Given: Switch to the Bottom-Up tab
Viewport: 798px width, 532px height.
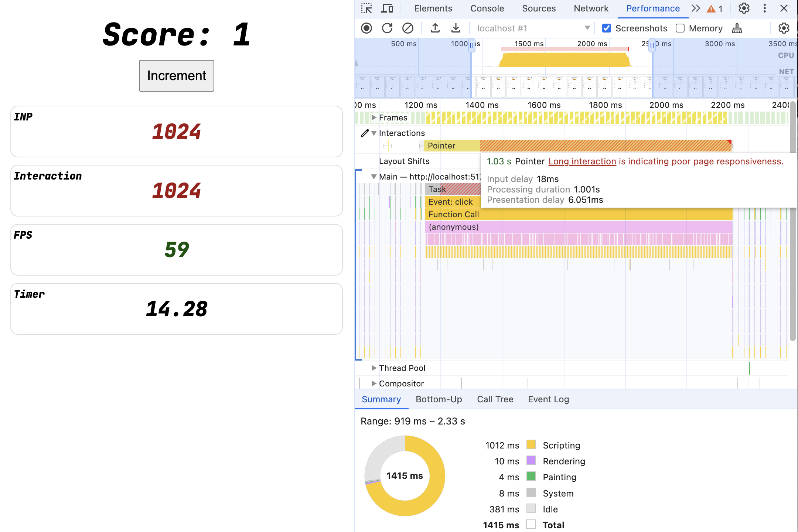Looking at the screenshot, I should coord(439,399).
